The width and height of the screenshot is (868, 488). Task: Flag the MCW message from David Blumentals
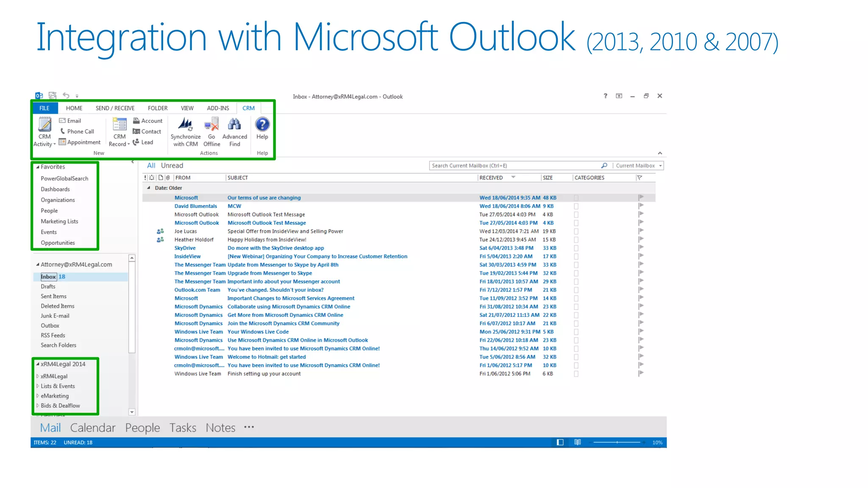pyautogui.click(x=641, y=206)
